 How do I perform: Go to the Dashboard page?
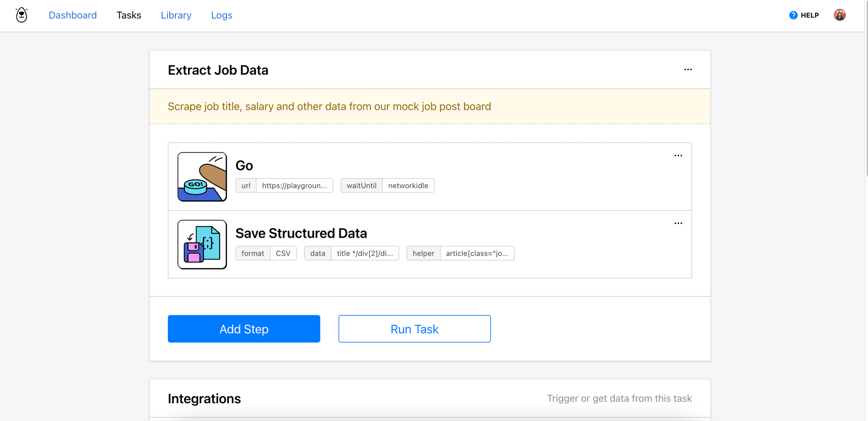(72, 15)
